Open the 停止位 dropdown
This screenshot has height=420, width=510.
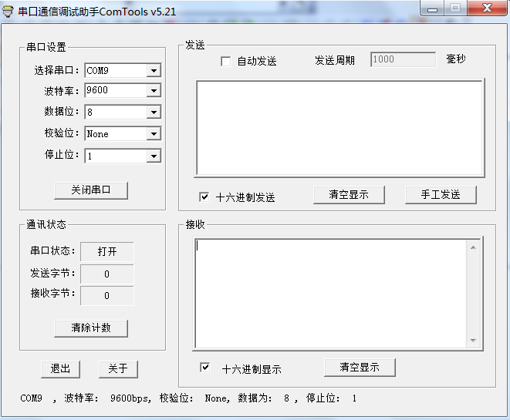point(154,156)
